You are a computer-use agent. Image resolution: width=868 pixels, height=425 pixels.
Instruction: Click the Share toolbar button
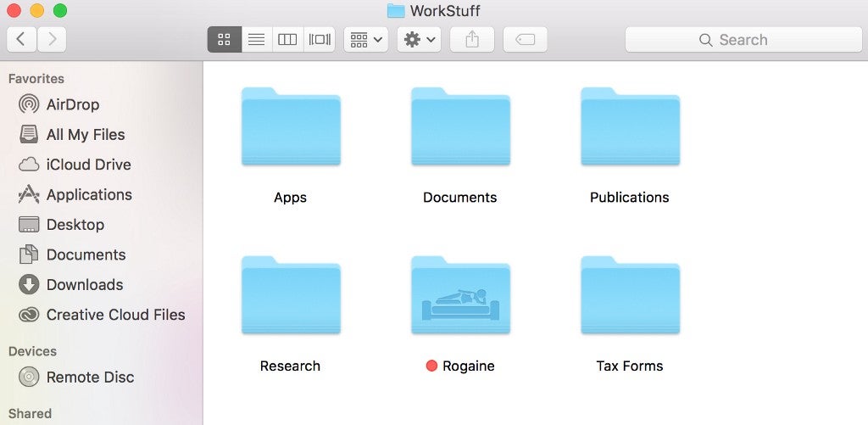[x=471, y=39]
